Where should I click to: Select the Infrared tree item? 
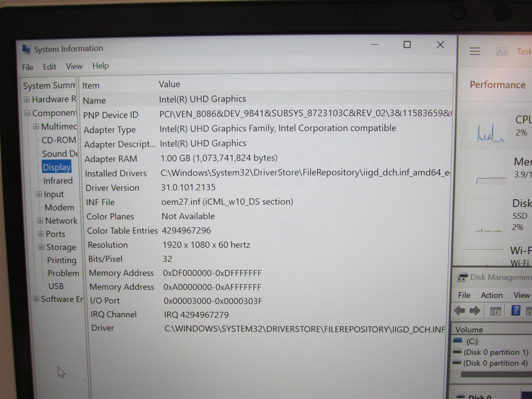click(x=58, y=181)
